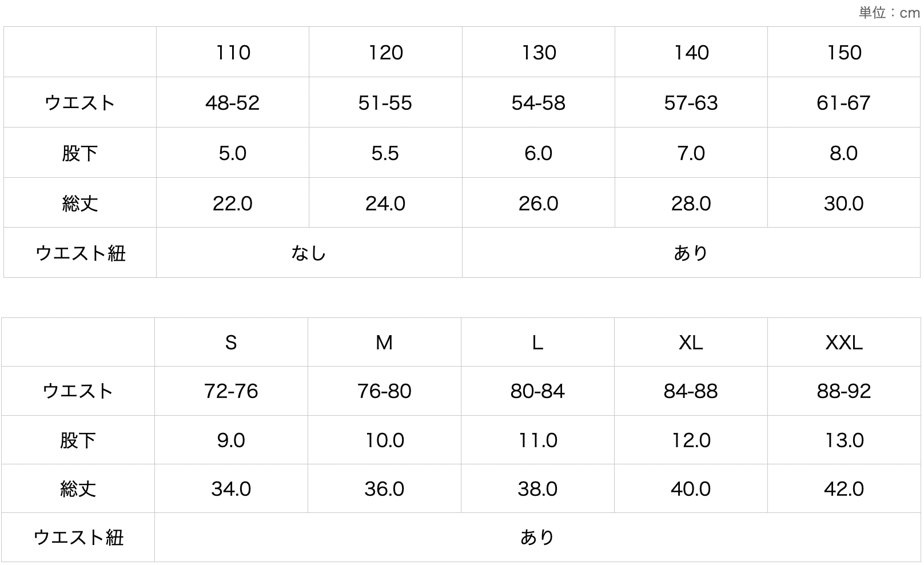The height and width of the screenshot is (565, 924).
Task: Select the S size column header
Action: tap(231, 343)
